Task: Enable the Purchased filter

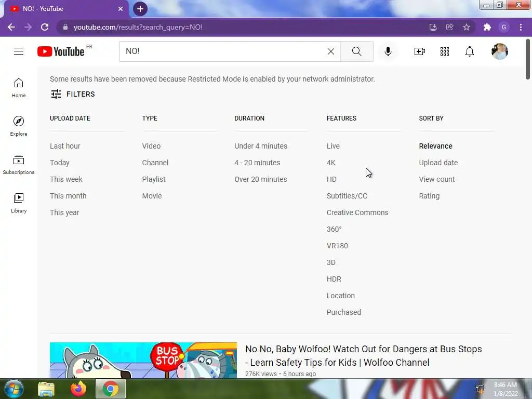Action: click(344, 312)
